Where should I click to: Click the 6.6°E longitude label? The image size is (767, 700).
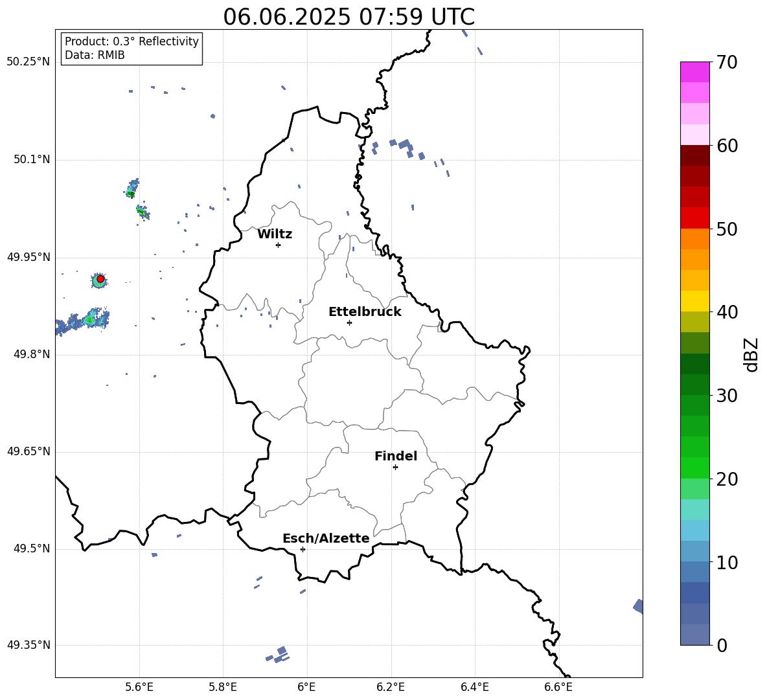pos(558,687)
